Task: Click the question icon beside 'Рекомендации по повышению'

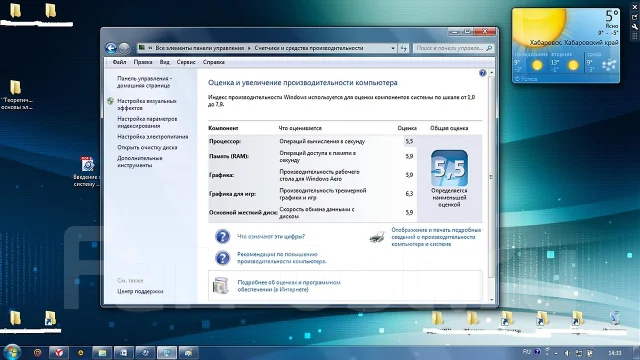Action: coord(222,258)
